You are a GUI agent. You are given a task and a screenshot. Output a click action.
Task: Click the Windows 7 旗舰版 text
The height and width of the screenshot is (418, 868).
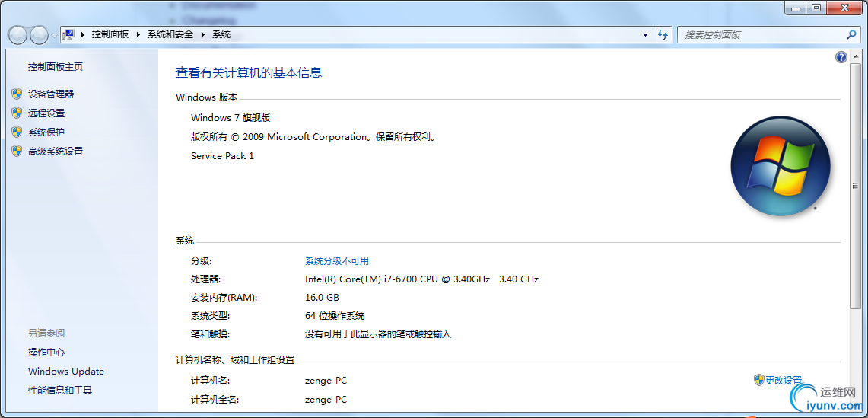(231, 117)
